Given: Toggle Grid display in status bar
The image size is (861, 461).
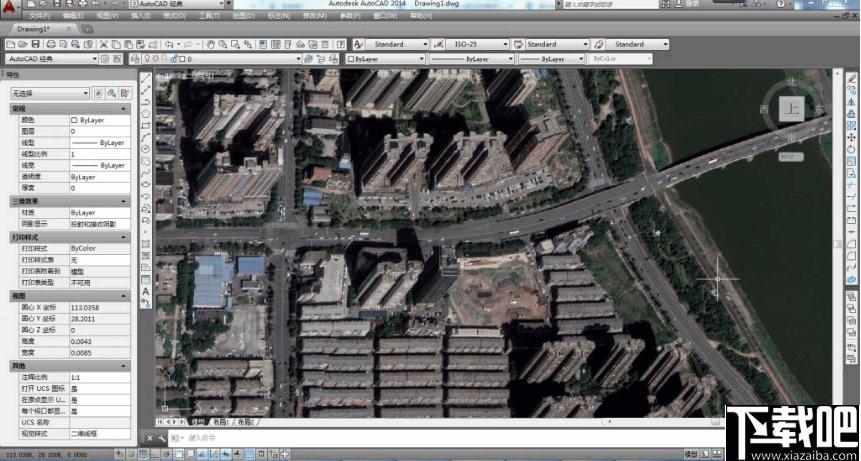Looking at the screenshot, I should (142, 454).
